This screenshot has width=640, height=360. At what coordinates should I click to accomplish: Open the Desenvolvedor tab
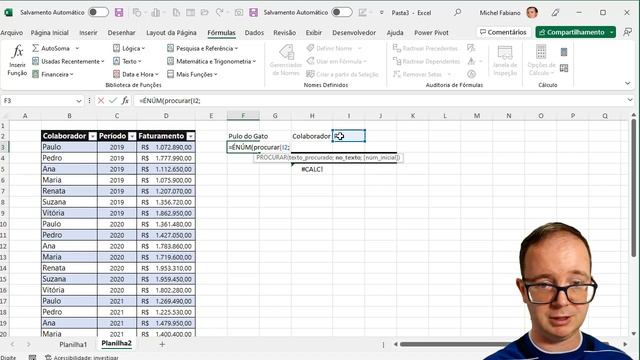tap(354, 33)
